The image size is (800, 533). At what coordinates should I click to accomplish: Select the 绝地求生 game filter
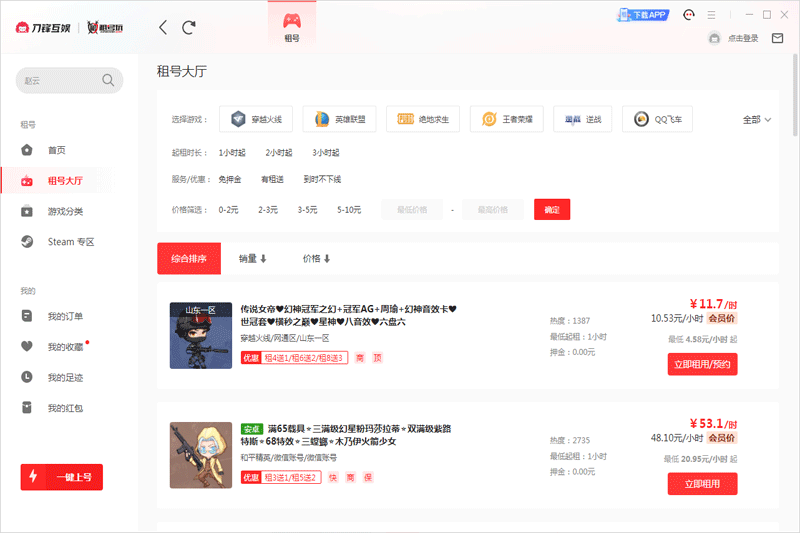tap(423, 119)
